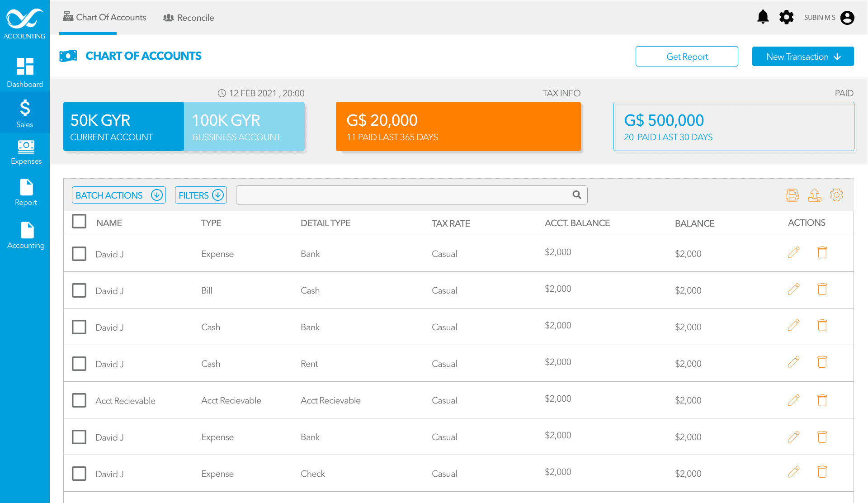Image resolution: width=868 pixels, height=503 pixels.
Task: Tick checkbox for David J Bill row
Action: click(x=79, y=290)
